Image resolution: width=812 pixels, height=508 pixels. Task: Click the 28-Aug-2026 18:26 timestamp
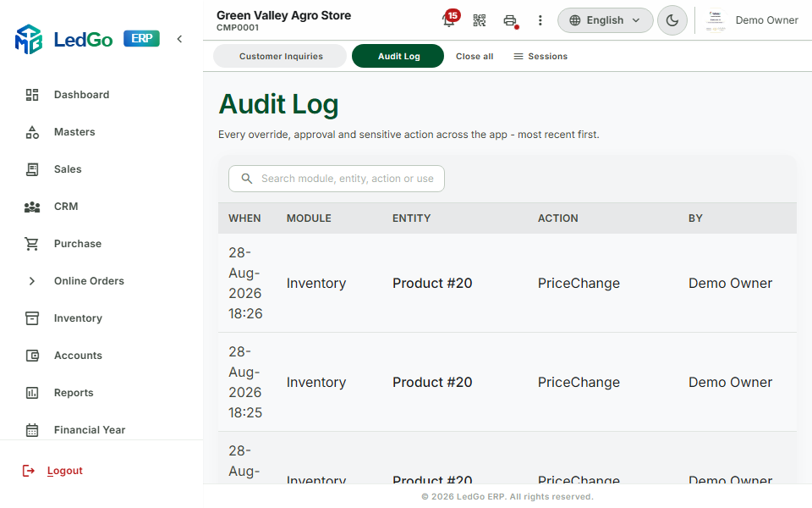click(245, 283)
